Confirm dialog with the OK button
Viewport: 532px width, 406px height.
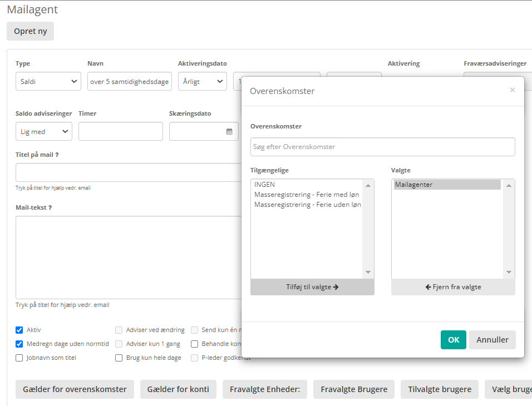point(453,340)
